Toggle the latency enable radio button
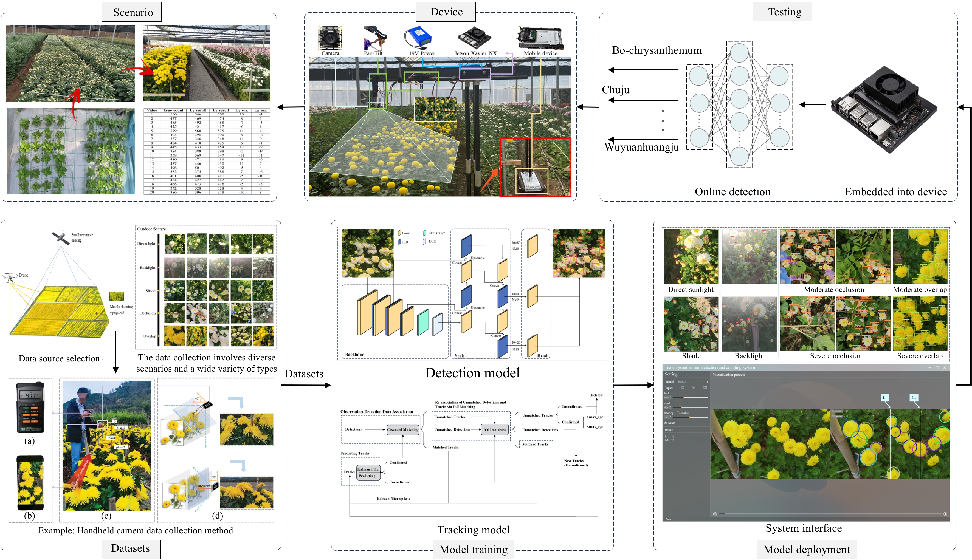This screenshot has width=972, height=560. [x=678, y=413]
